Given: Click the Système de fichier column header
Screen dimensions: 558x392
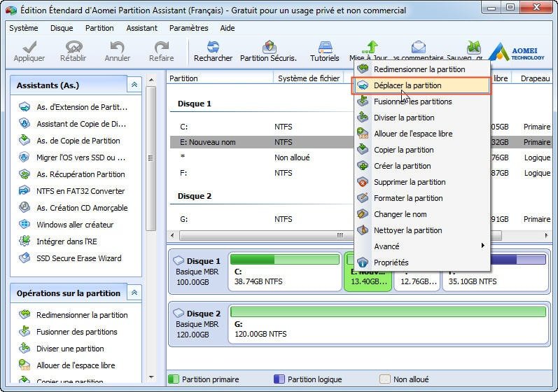Looking at the screenshot, I should tap(309, 78).
